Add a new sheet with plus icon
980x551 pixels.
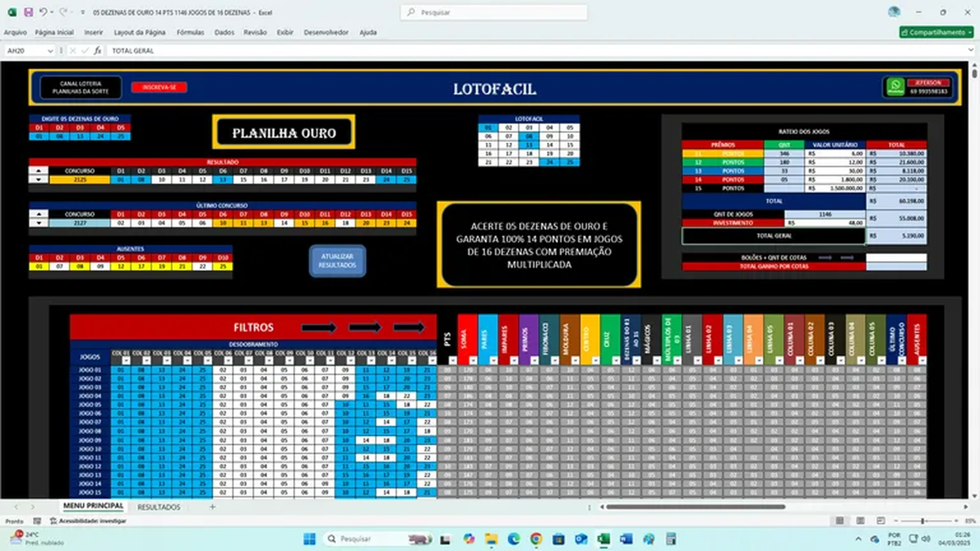pos(212,507)
